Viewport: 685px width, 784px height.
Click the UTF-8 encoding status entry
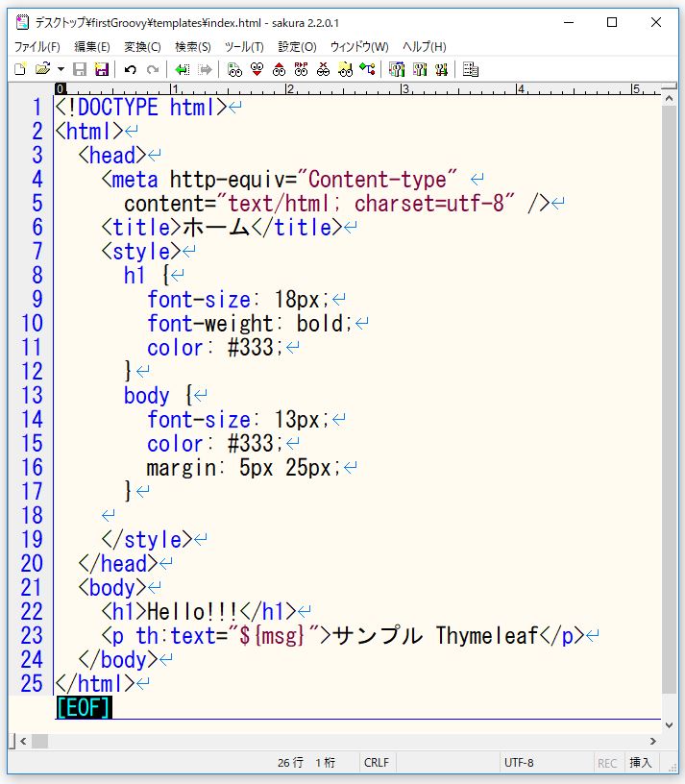(x=519, y=763)
